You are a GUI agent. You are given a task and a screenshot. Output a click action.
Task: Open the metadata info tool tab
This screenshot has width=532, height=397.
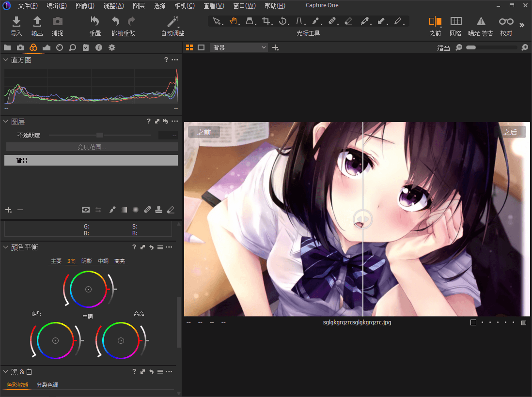[99, 47]
